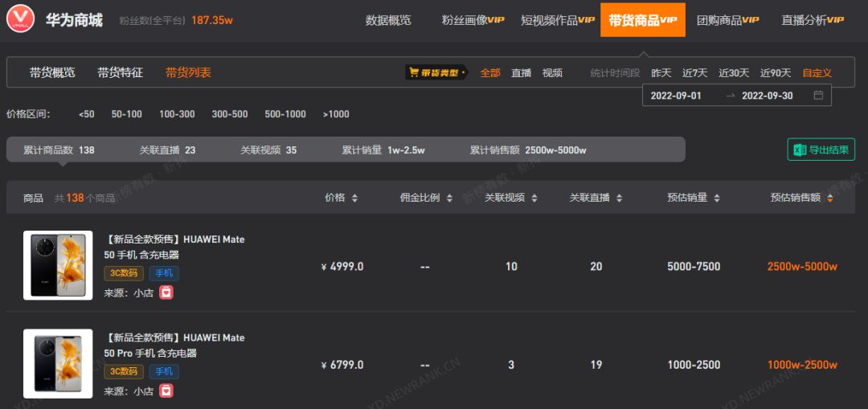Sort by 关联直播 column arrows
This screenshot has height=409, width=868.
(619, 198)
